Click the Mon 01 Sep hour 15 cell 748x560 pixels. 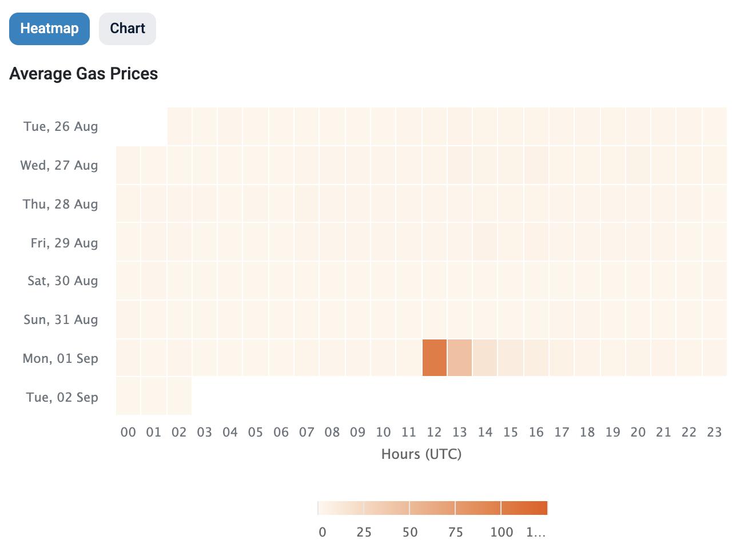pos(511,358)
